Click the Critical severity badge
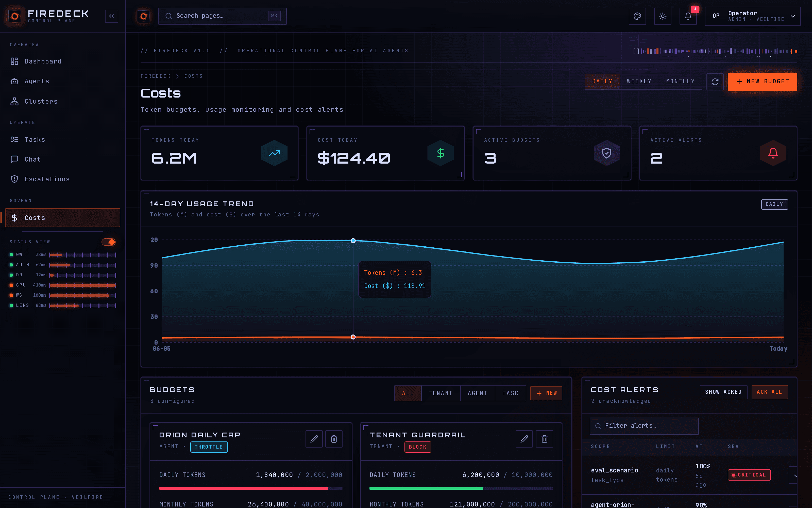 pos(749,475)
